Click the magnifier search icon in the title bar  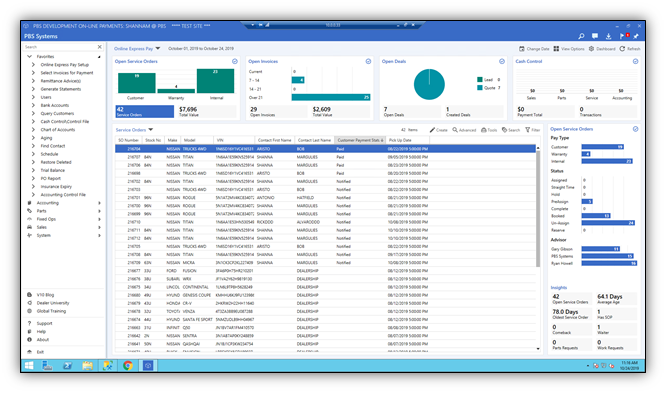[x=581, y=36]
